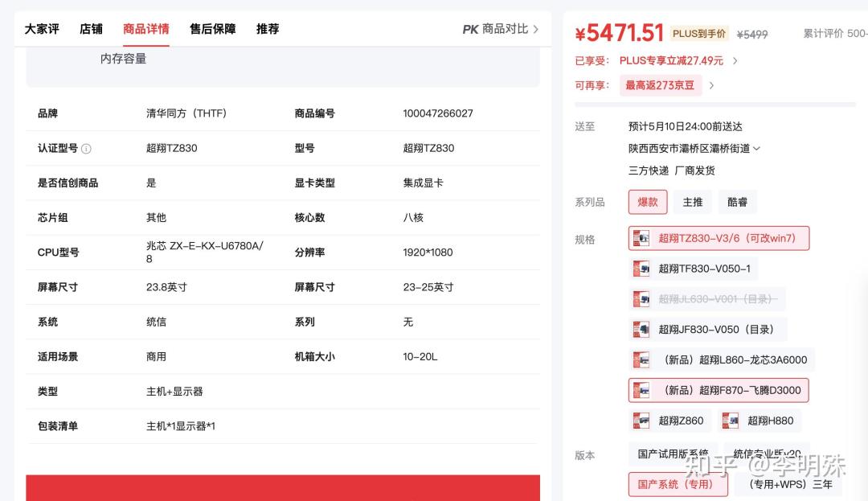868x501 pixels.
Task: Click product number 100047266027
Action: tap(438, 113)
